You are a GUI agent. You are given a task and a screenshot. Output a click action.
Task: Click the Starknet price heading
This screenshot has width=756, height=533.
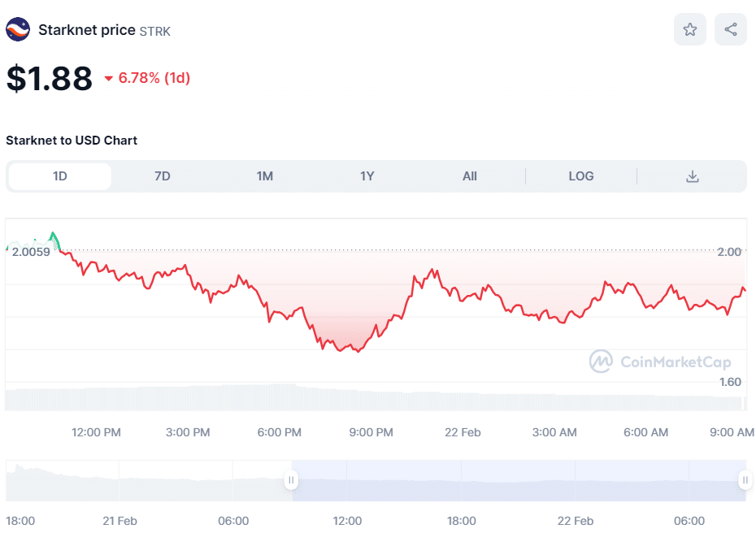pos(87,30)
